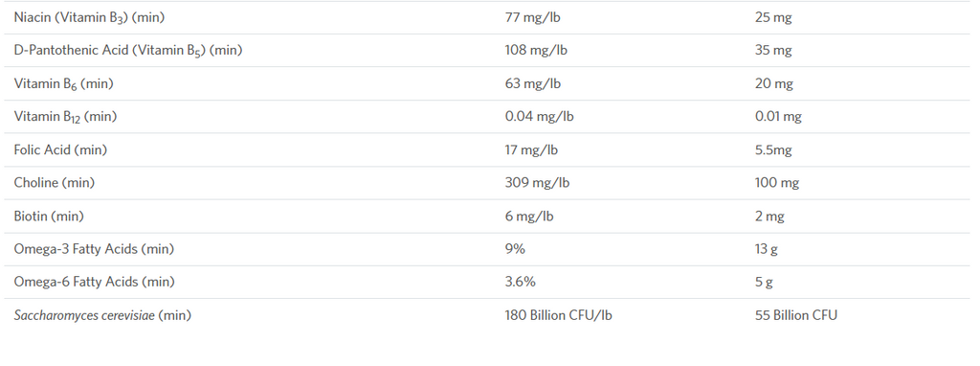Viewport: 980px width, 366px height.
Task: Click the Omega-6 Fatty Acids label
Action: tap(94, 282)
